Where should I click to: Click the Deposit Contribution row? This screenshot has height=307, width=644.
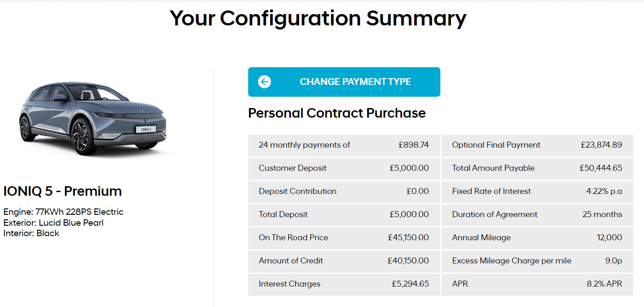coord(344,192)
